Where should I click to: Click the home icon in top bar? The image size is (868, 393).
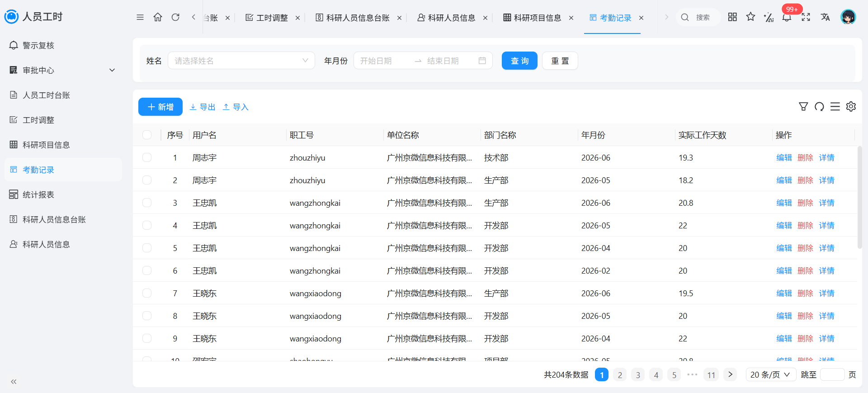click(x=158, y=17)
